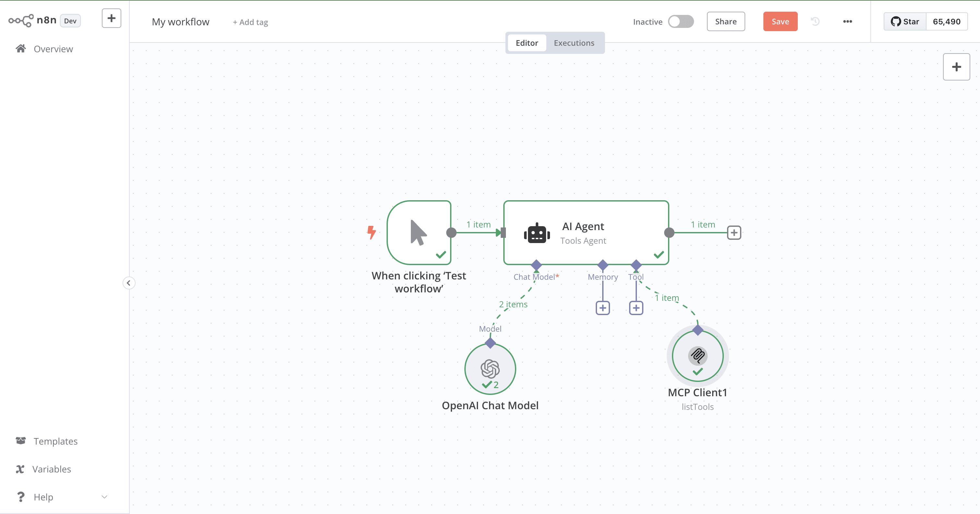980x514 pixels.
Task: Click the Share button
Action: pos(725,21)
